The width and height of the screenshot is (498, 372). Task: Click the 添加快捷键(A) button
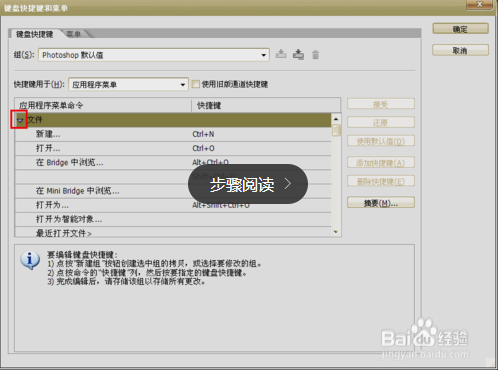381,163
